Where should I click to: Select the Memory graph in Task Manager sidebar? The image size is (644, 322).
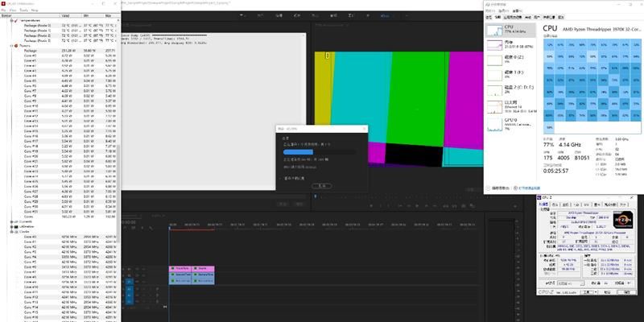click(x=510, y=45)
